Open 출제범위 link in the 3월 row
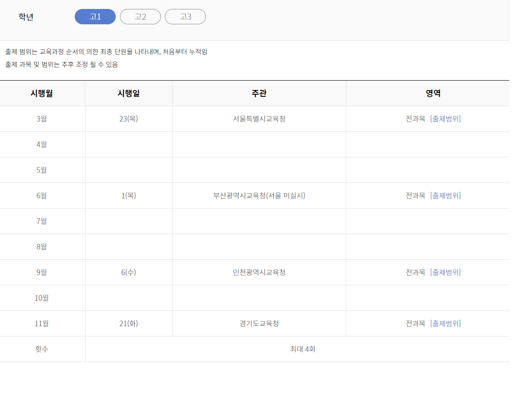The width and height of the screenshot is (532, 403). [x=446, y=119]
